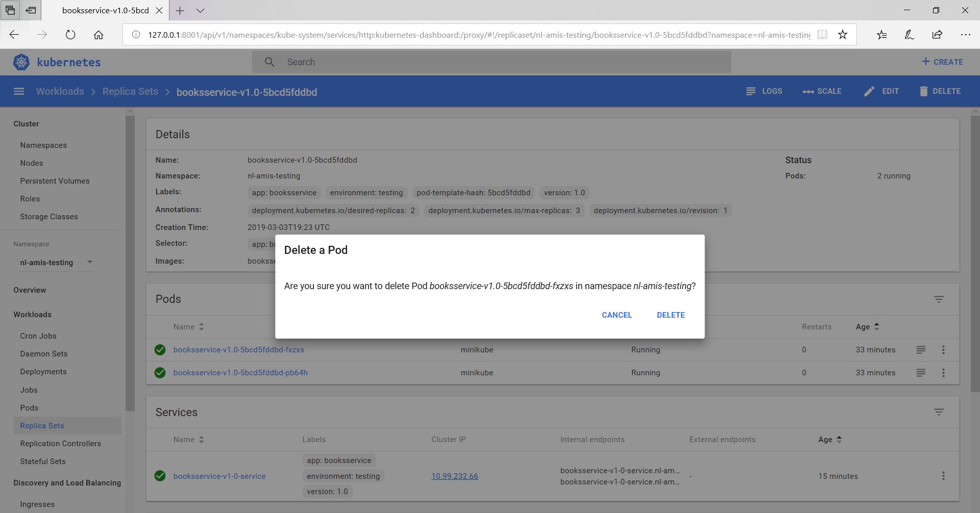Cancel the Delete a Pod dialog
980x513 pixels.
(617, 315)
